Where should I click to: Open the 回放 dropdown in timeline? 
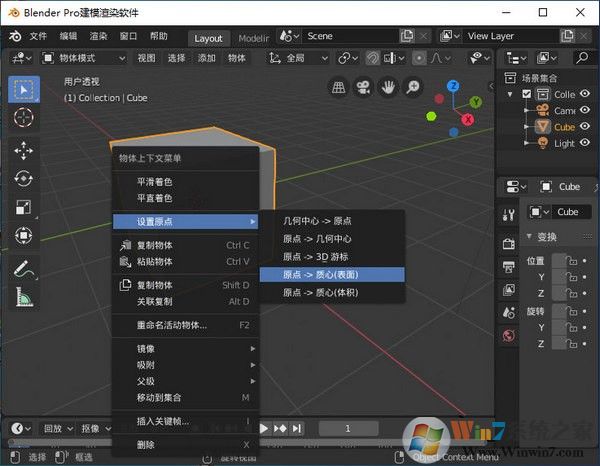point(58,428)
